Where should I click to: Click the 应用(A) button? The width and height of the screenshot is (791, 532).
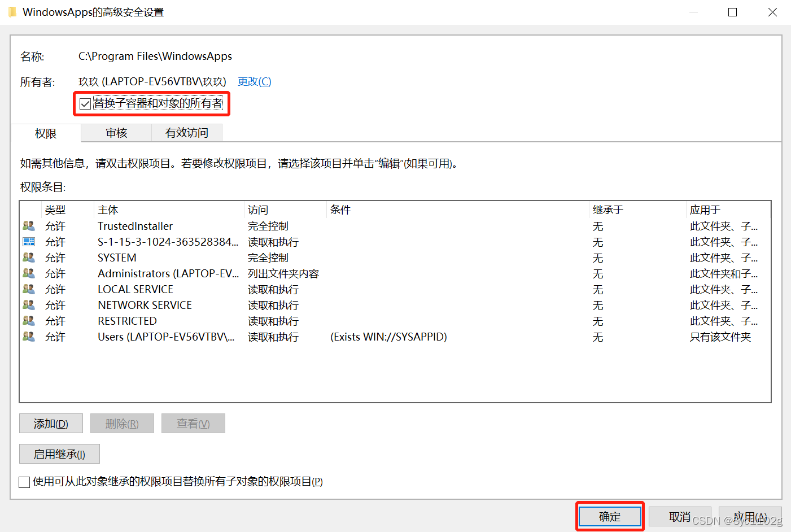click(x=750, y=516)
